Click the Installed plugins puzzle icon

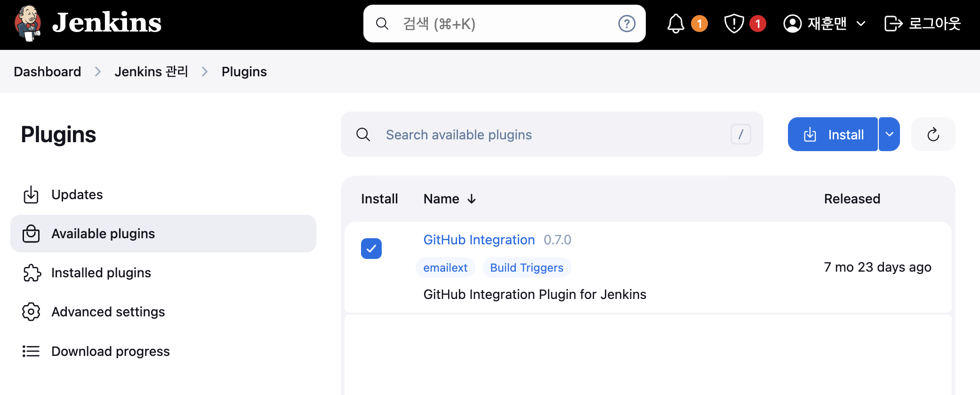[32, 273]
